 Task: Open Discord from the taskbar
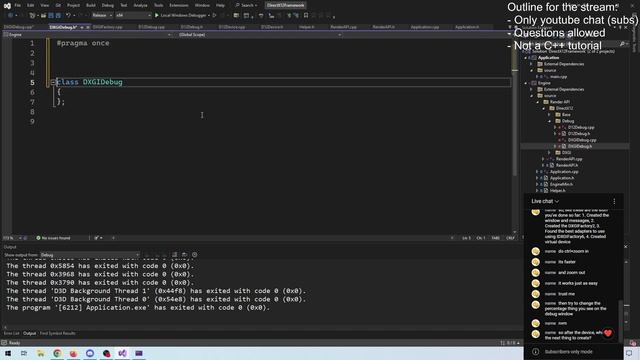[90, 353]
